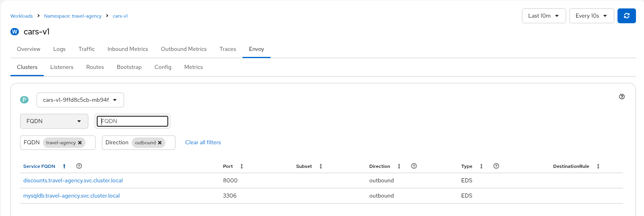The height and width of the screenshot is (216, 644).
Task: Click port value 8000
Action: (x=230, y=180)
